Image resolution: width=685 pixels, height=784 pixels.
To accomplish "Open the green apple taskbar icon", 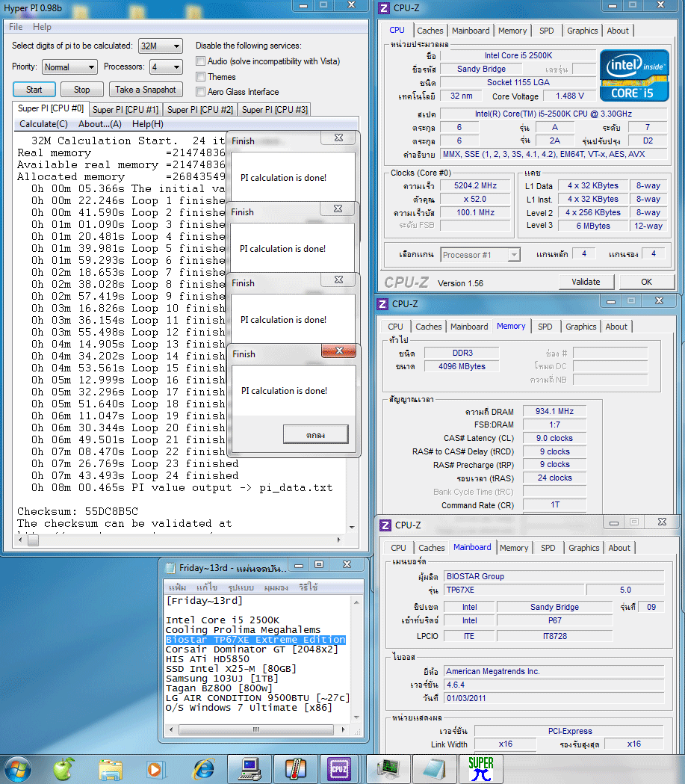I will [63, 769].
